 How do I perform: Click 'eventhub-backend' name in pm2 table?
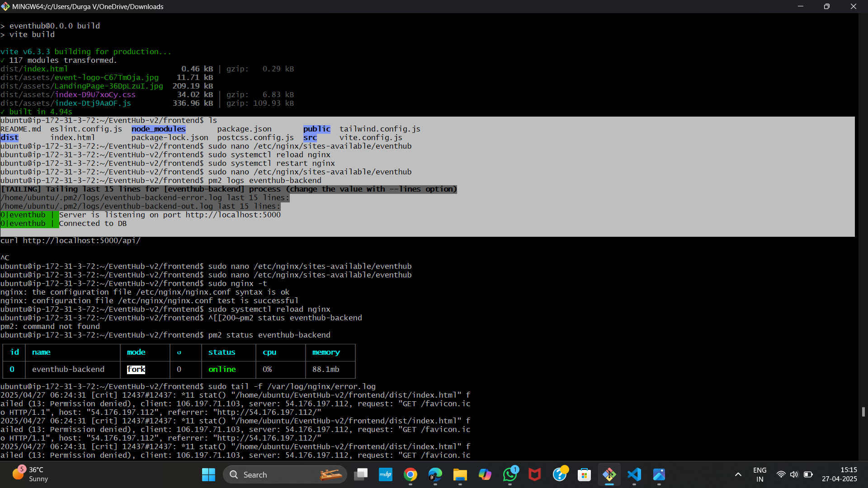tap(68, 369)
